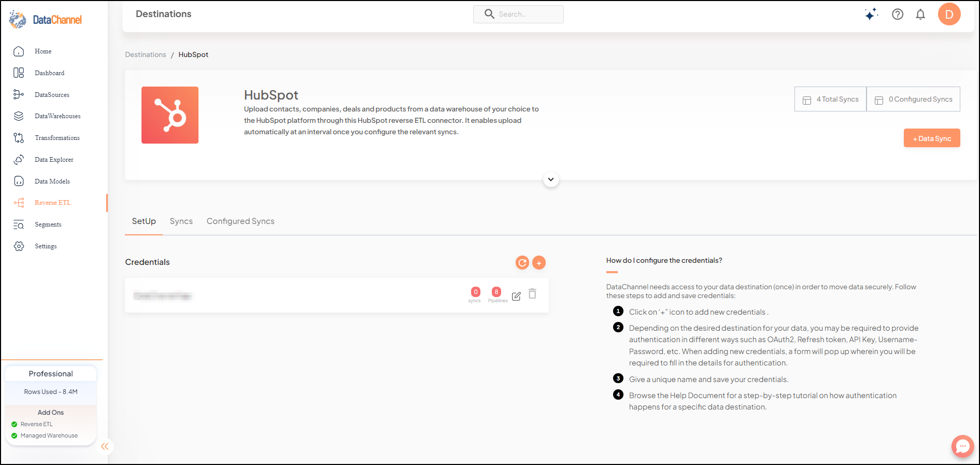Click the Data Models icon
Image resolution: width=980 pixels, height=465 pixels.
(19, 181)
